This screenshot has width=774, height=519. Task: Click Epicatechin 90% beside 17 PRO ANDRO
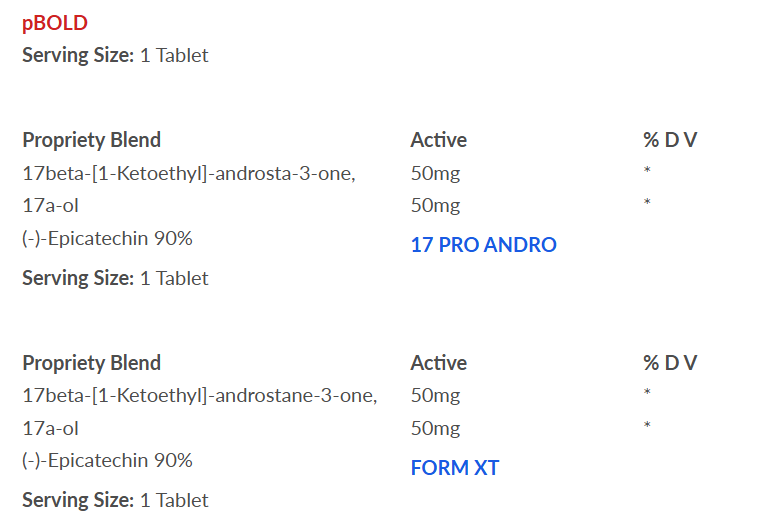pos(108,239)
